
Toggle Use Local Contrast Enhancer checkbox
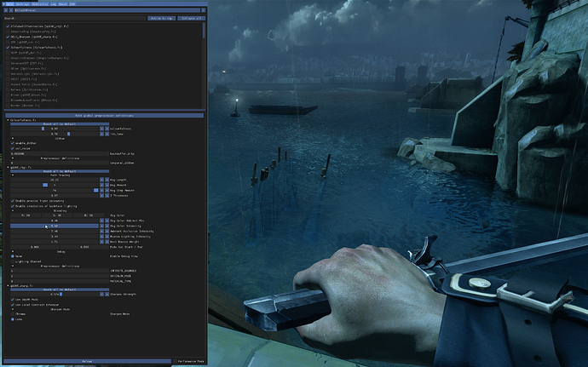pyautogui.click(x=13, y=305)
